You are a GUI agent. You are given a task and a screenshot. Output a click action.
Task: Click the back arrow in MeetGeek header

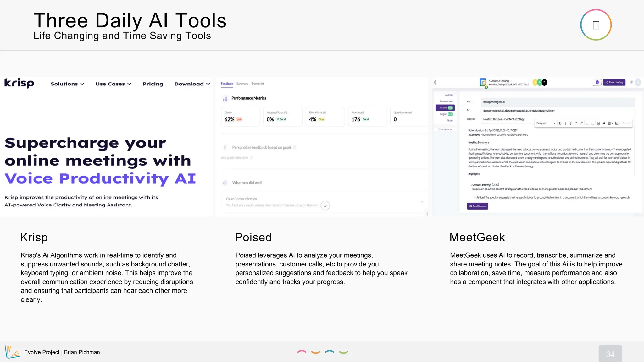[435, 82]
